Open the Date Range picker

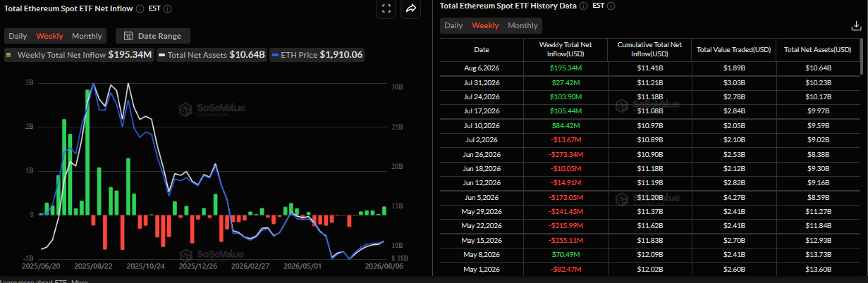point(152,36)
